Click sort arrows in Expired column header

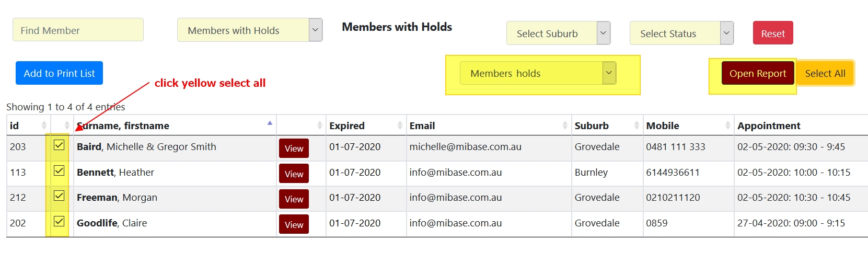click(400, 125)
